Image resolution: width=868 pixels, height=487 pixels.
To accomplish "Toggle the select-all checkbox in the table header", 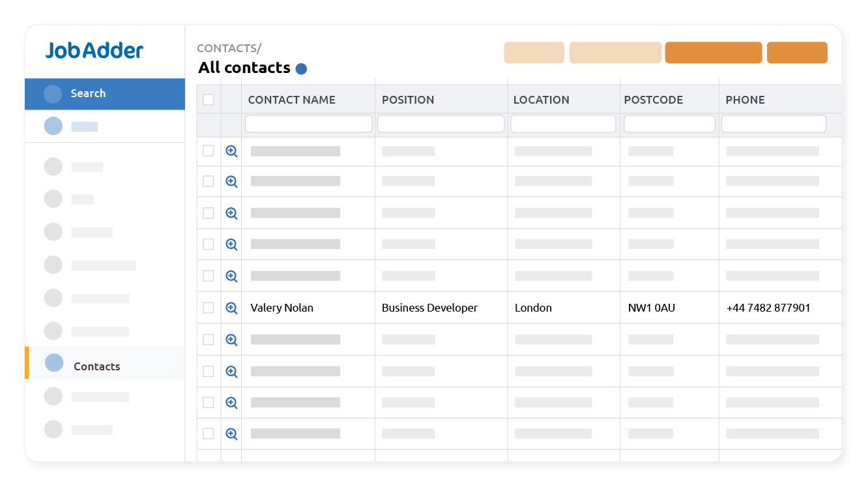I will click(x=209, y=99).
